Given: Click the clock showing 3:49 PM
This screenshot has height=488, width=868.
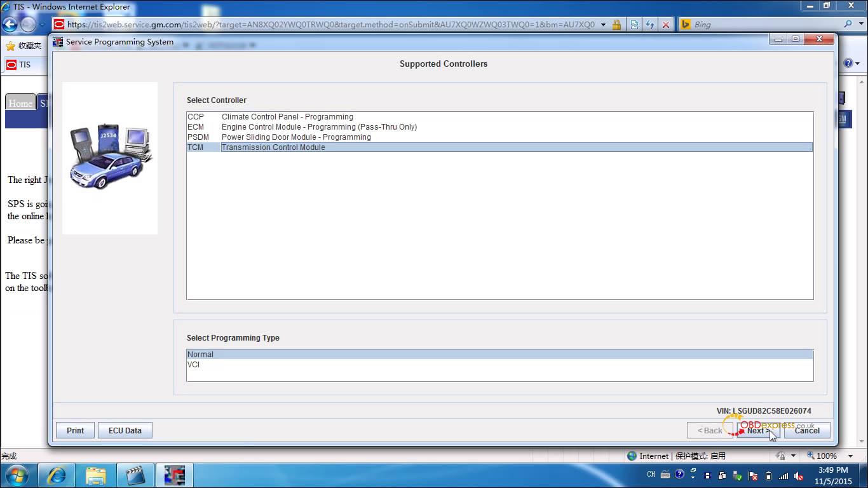Looking at the screenshot, I should pyautogui.click(x=832, y=475).
